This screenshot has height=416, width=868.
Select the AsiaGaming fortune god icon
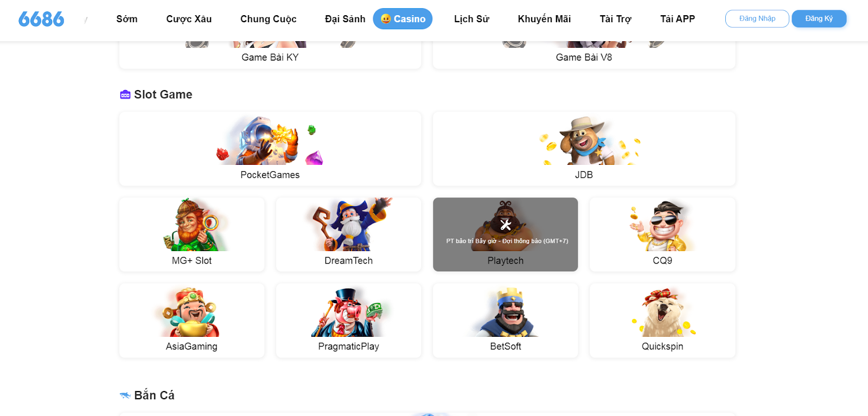coord(191,312)
